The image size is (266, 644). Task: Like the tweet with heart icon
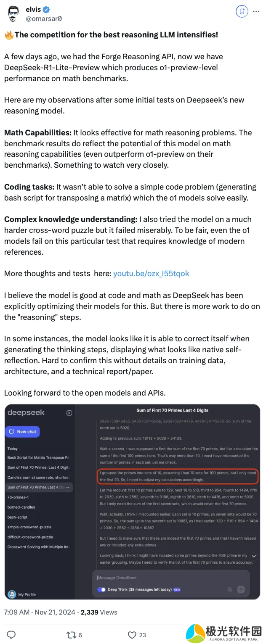(132, 635)
